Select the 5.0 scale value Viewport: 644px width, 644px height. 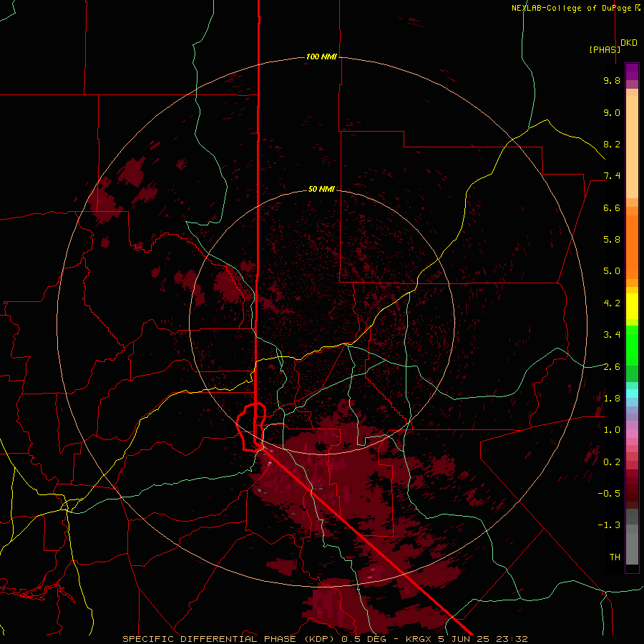(612, 271)
